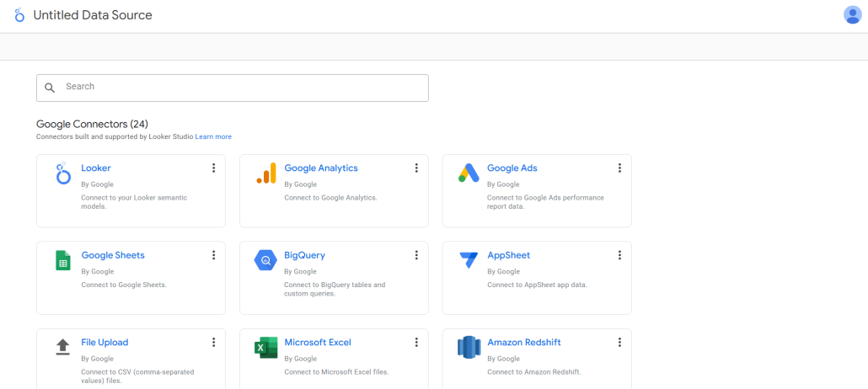The height and width of the screenshot is (389, 868).
Task: Click the Looker connector icon
Action: click(63, 173)
